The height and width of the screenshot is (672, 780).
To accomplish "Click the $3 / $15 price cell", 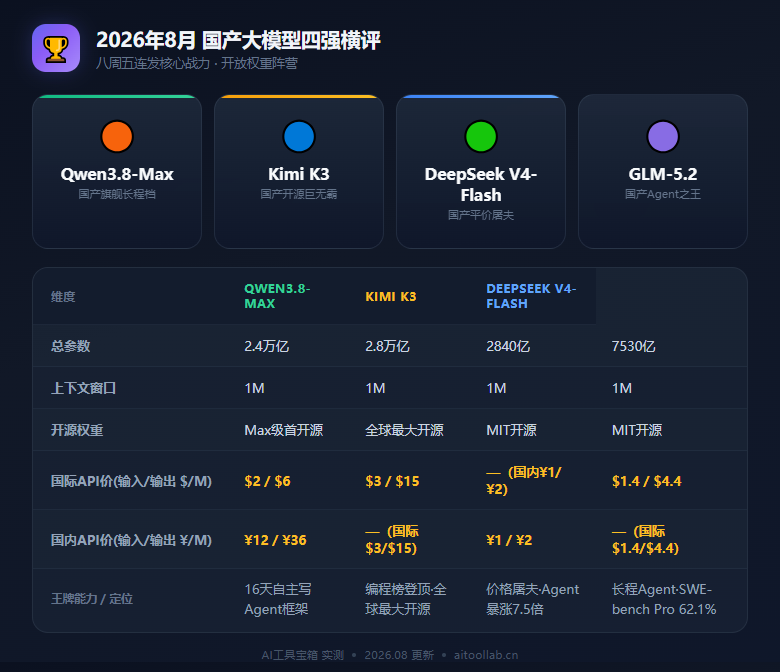I will 392,481.
